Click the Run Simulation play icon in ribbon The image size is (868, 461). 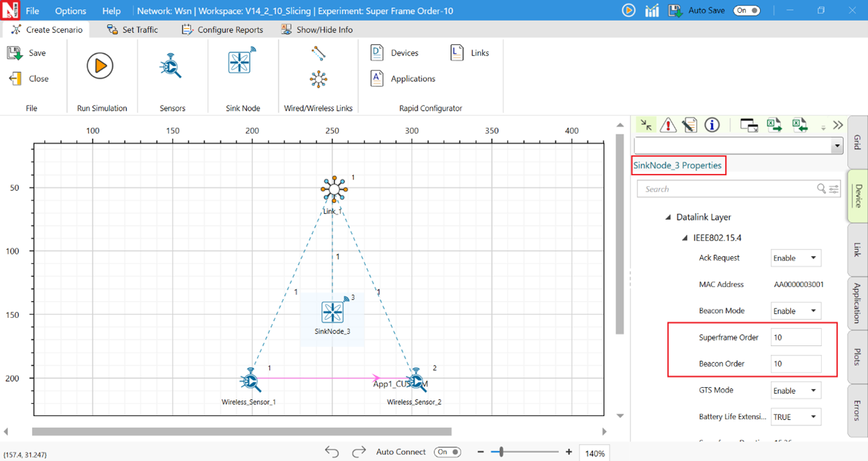(100, 66)
